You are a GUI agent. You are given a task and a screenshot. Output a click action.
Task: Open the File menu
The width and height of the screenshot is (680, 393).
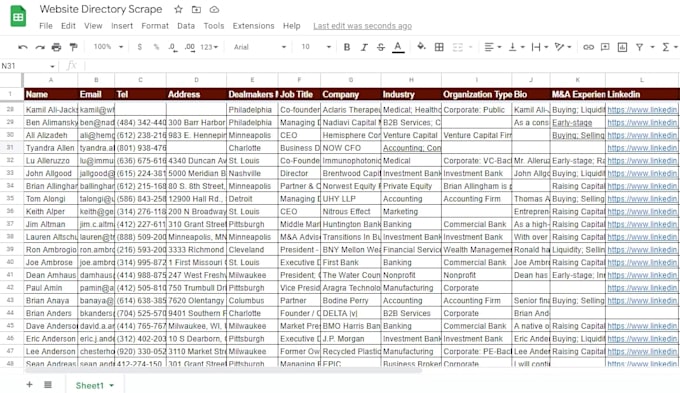(46, 26)
